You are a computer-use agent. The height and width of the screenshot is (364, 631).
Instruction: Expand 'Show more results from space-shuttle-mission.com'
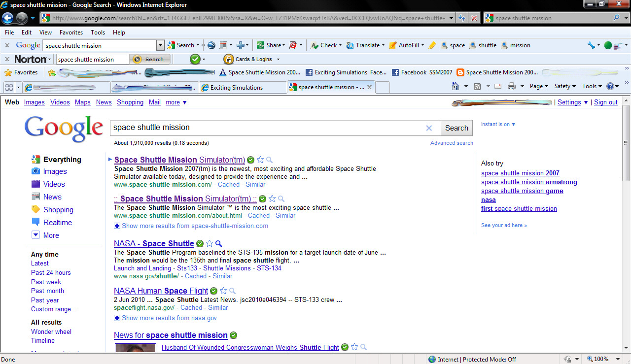tap(191, 226)
